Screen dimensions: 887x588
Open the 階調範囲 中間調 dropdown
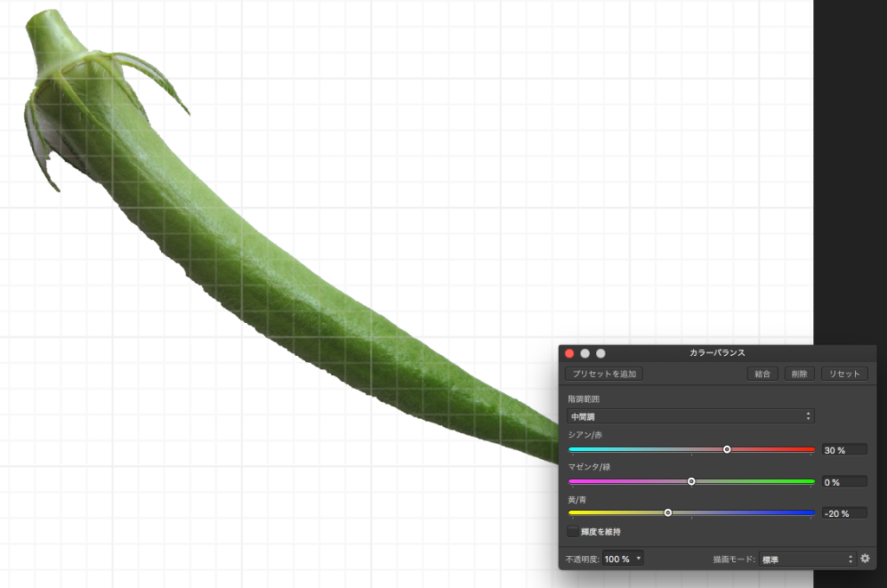point(690,417)
